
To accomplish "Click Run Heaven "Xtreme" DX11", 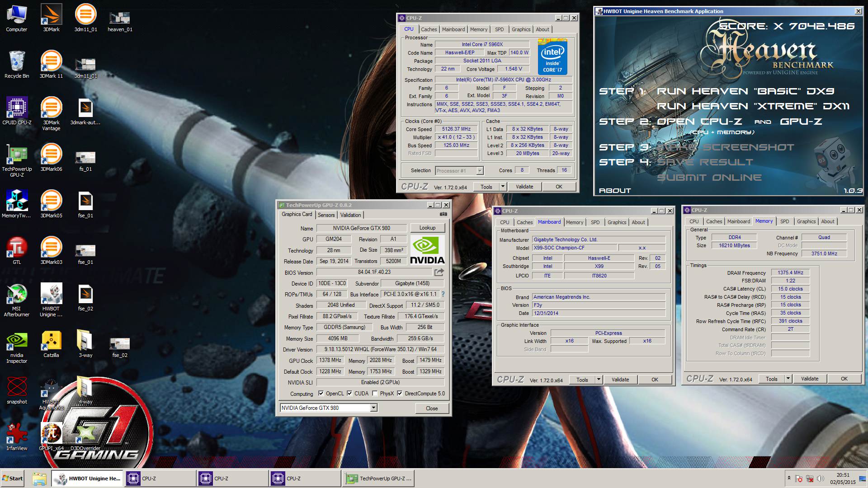I will (753, 106).
